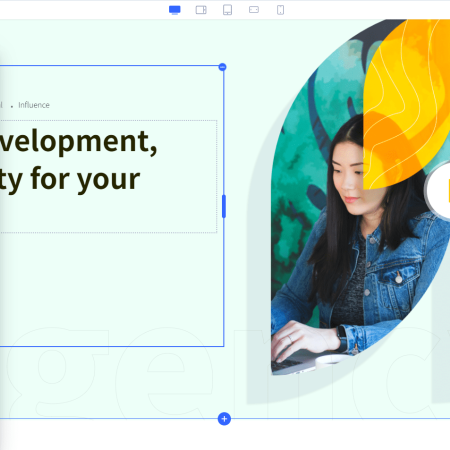Switch to mobile portrait viewport
Image resolution: width=450 pixels, height=450 pixels.
pyautogui.click(x=280, y=10)
